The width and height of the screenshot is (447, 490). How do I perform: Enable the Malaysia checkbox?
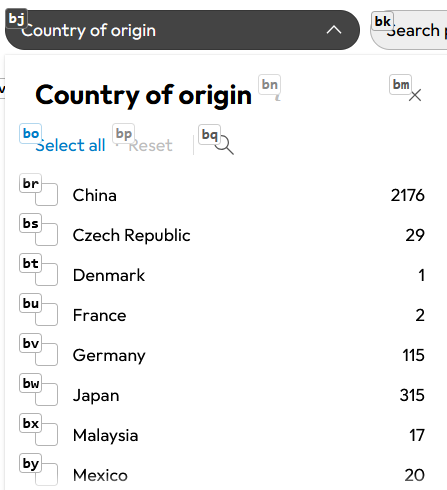[47, 435]
